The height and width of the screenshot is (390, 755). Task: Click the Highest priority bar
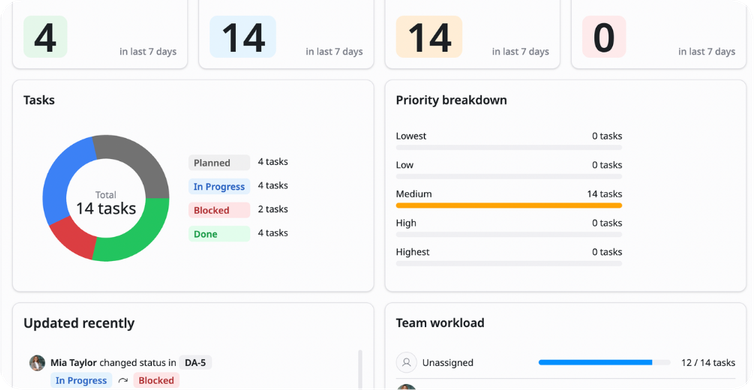[x=509, y=263]
